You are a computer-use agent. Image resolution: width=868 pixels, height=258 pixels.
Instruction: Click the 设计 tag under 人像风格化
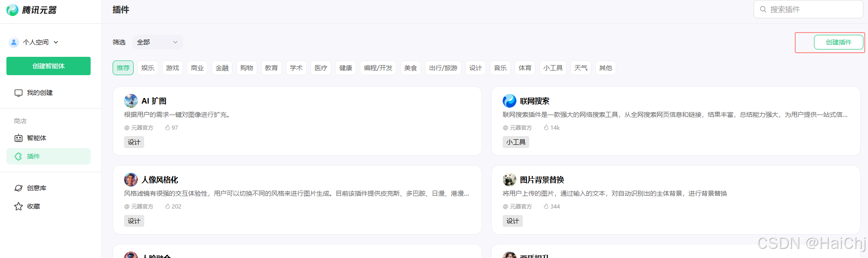click(x=134, y=221)
